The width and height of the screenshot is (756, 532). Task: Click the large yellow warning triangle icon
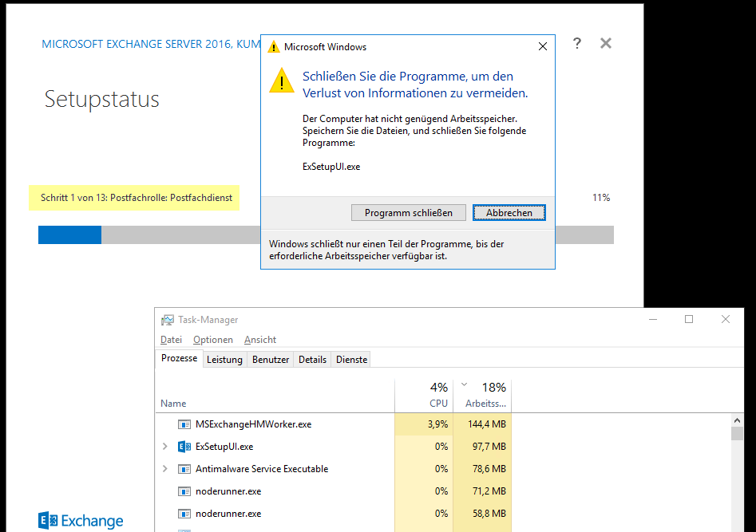pos(282,81)
